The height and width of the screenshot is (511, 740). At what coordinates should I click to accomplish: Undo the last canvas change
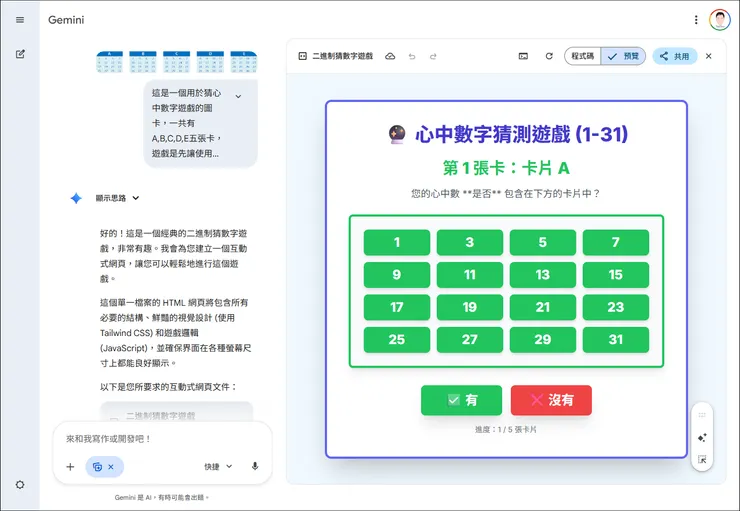[x=412, y=56]
